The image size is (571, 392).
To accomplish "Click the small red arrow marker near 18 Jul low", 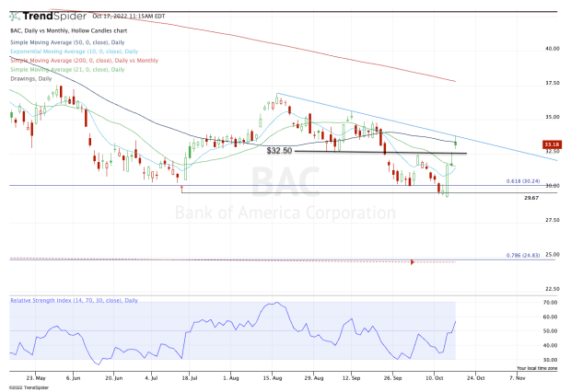I will (181, 189).
